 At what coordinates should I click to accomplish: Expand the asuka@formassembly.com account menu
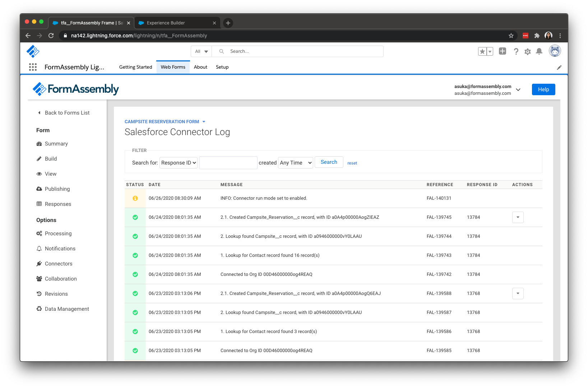coord(518,89)
